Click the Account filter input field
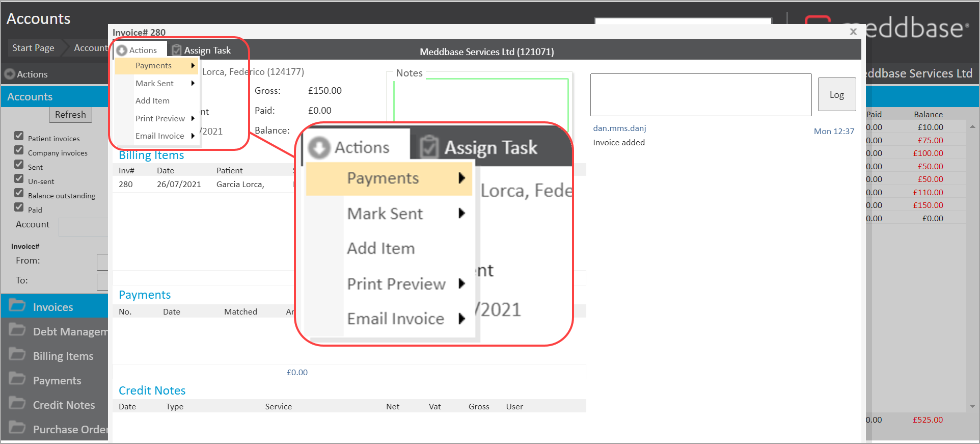 (x=84, y=227)
